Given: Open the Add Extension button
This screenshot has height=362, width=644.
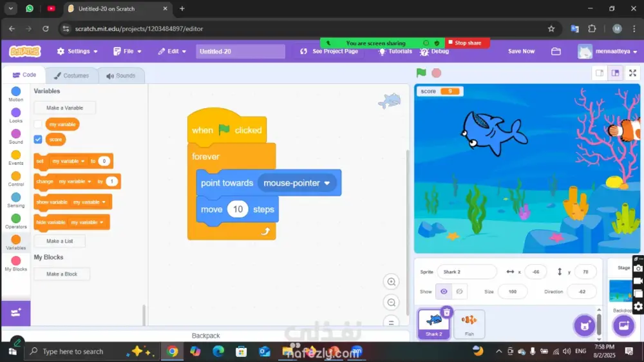Looking at the screenshot, I should (15, 313).
